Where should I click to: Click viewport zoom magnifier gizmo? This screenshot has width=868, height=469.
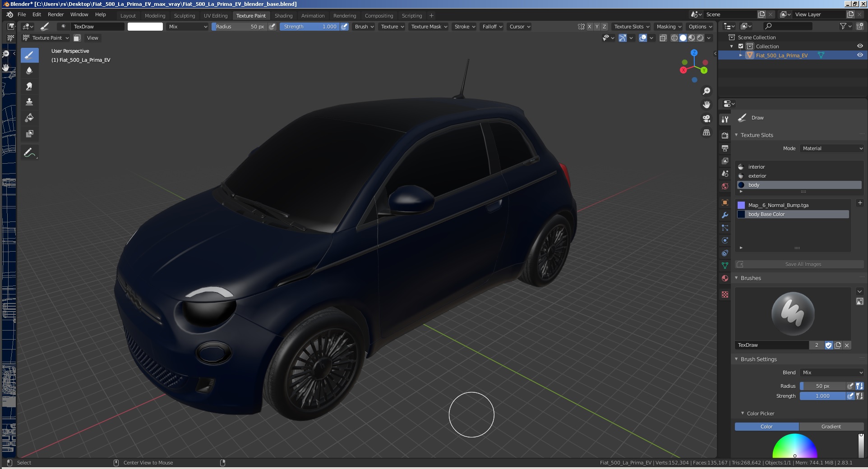[706, 91]
